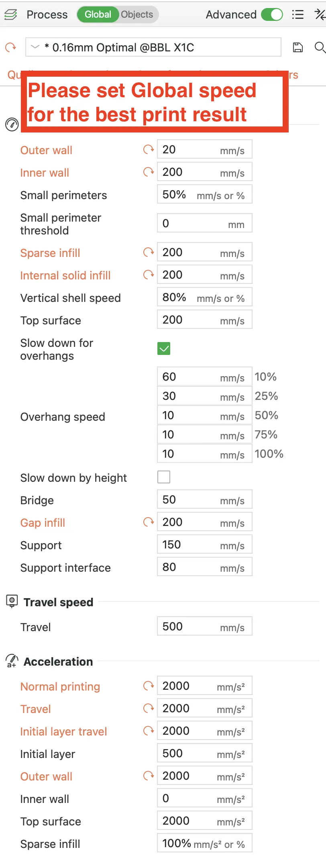326x868 pixels.
Task: Click the Small perimeters speed combo field
Action: [204, 195]
